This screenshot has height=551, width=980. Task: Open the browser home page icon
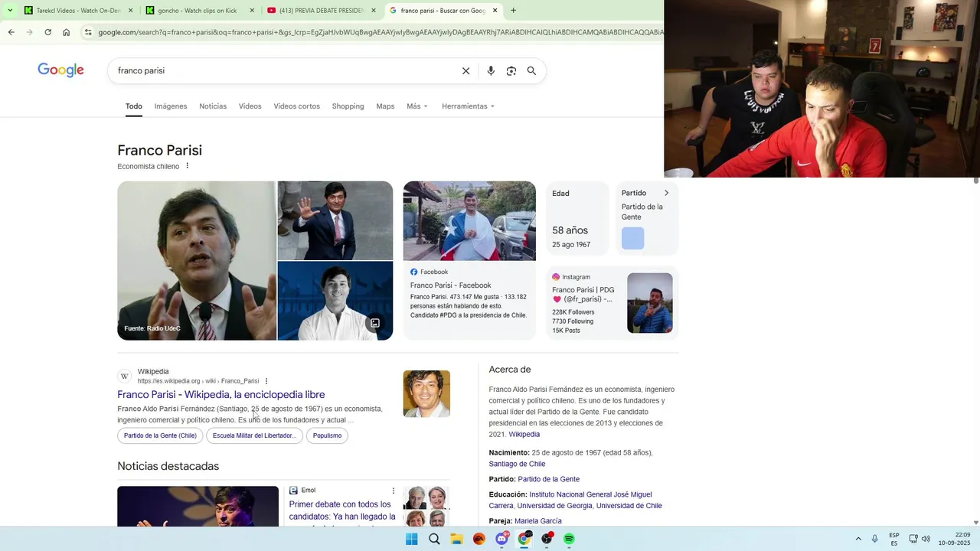[x=66, y=32]
